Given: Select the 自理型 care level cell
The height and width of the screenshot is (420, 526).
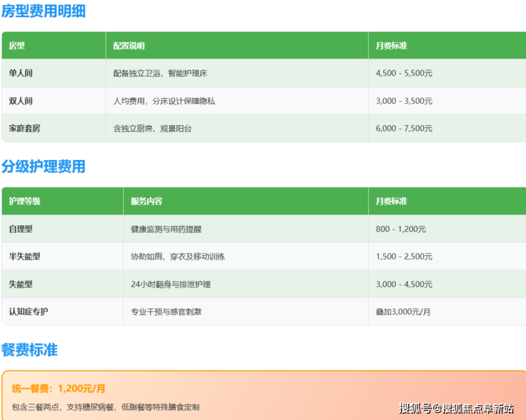Looking at the screenshot, I should point(21,229).
